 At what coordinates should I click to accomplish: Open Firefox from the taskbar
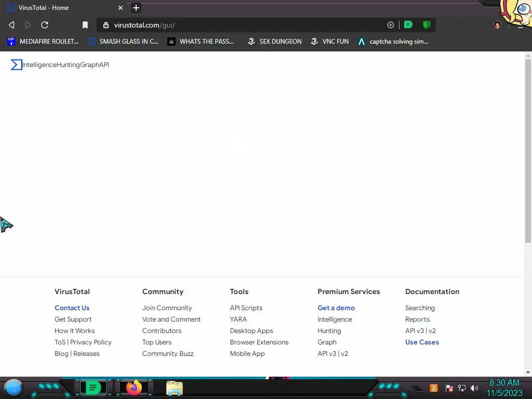pos(134,388)
